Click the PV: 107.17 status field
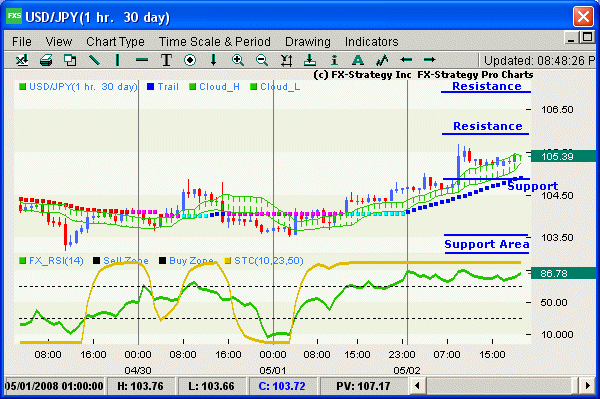This screenshot has width=600, height=399. click(x=363, y=386)
